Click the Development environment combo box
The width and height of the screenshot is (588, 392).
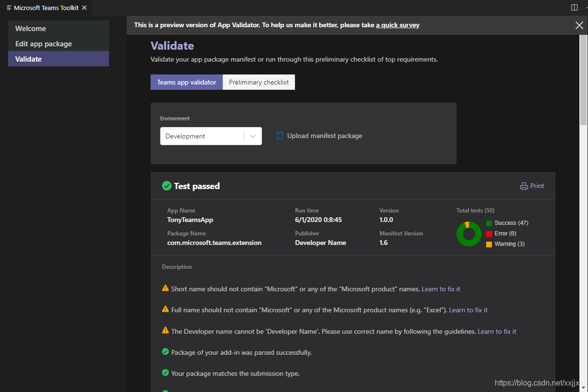(211, 136)
